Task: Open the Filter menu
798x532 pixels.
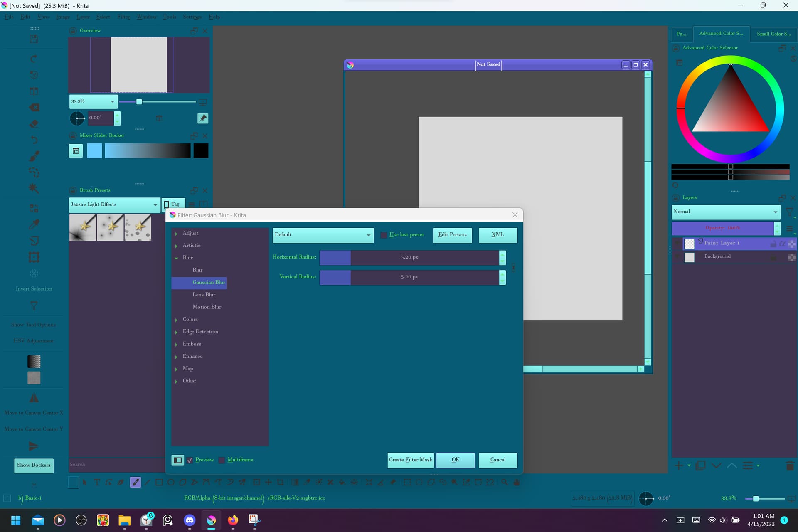Action: [123, 17]
